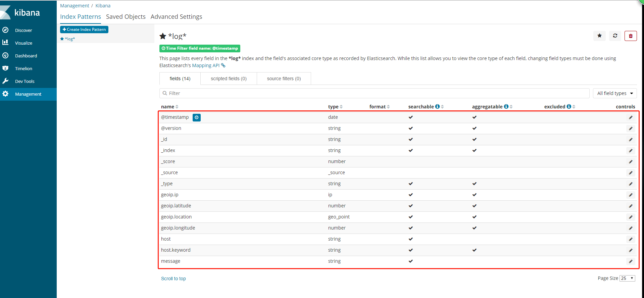The image size is (644, 298).
Task: Click the searchable column info icon
Action: (x=437, y=107)
